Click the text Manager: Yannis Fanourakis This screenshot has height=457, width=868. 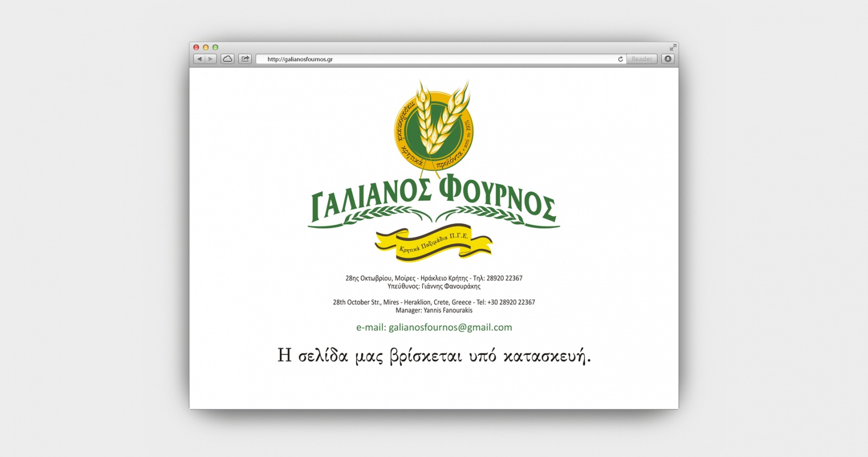click(x=434, y=310)
